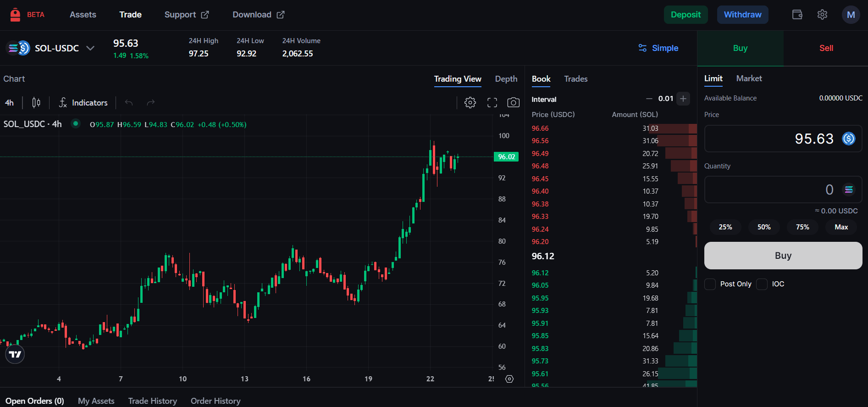Select ask price 96.49 in order book

tap(540, 154)
